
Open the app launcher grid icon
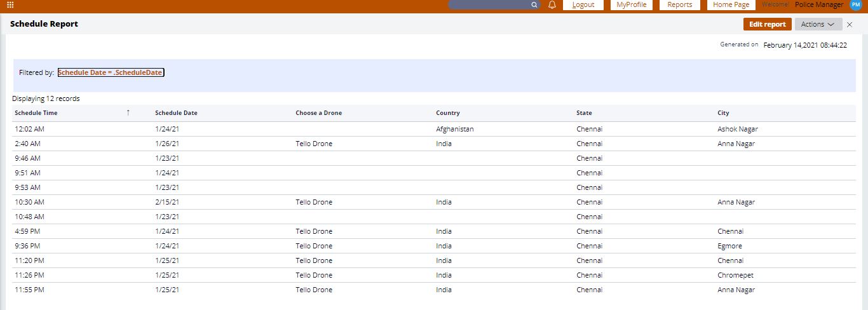pyautogui.click(x=10, y=4)
